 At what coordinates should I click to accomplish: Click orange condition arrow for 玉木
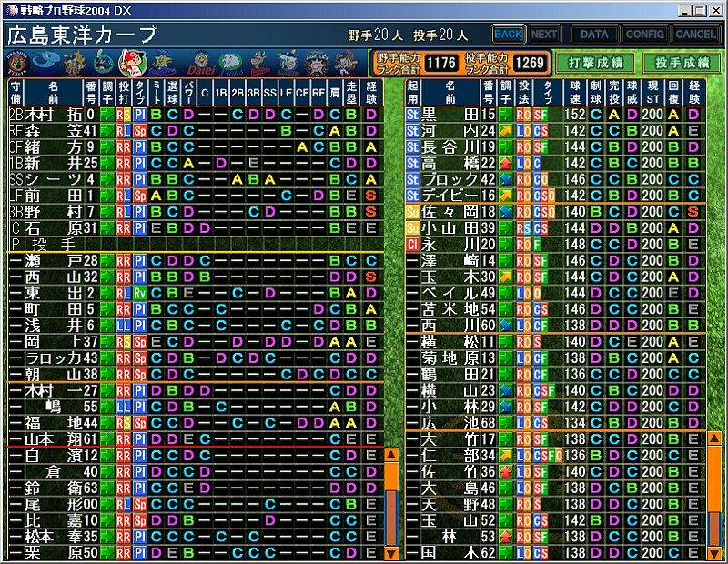(x=506, y=277)
